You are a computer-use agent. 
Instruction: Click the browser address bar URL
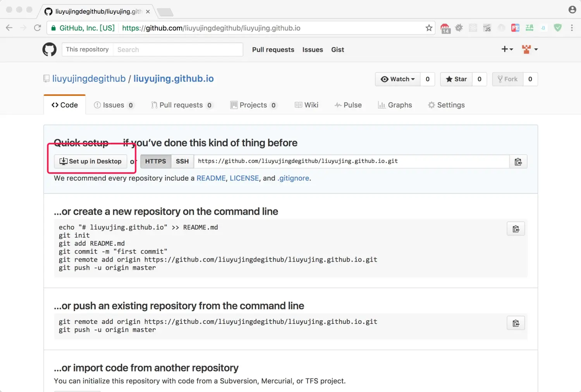[211, 28]
